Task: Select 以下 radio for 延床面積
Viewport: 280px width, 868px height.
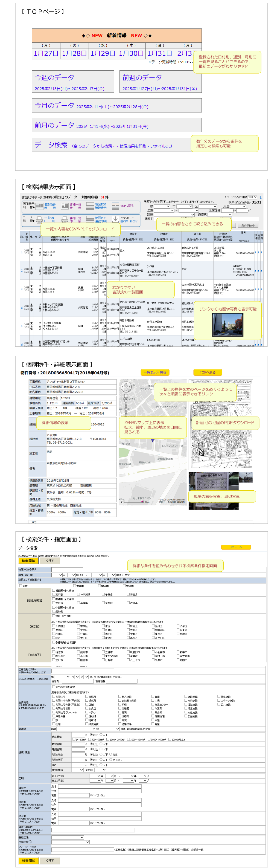Action: pos(101,734)
